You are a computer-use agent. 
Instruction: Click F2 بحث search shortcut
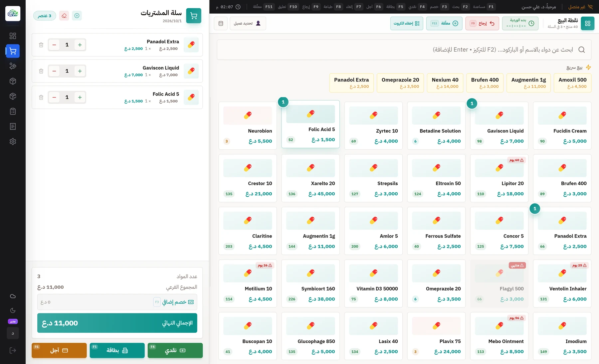pyautogui.click(x=461, y=7)
